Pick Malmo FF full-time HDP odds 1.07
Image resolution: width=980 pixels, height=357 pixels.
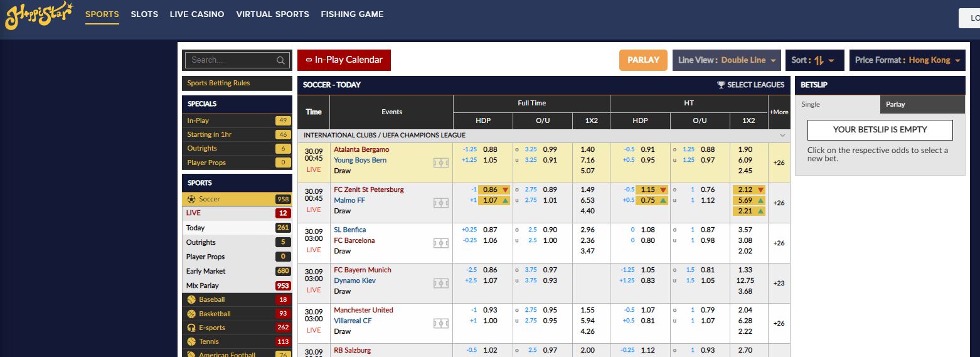pyautogui.click(x=494, y=200)
